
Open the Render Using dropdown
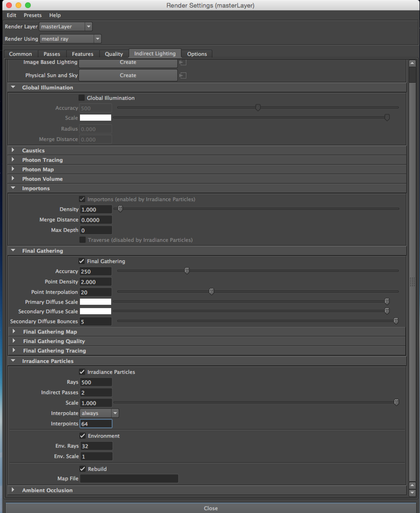coord(70,39)
